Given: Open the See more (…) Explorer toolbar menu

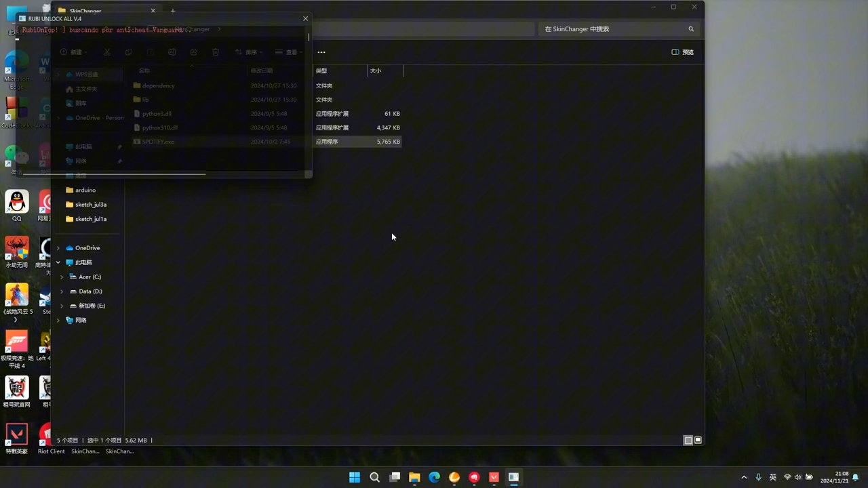Looking at the screenshot, I should coord(321,52).
